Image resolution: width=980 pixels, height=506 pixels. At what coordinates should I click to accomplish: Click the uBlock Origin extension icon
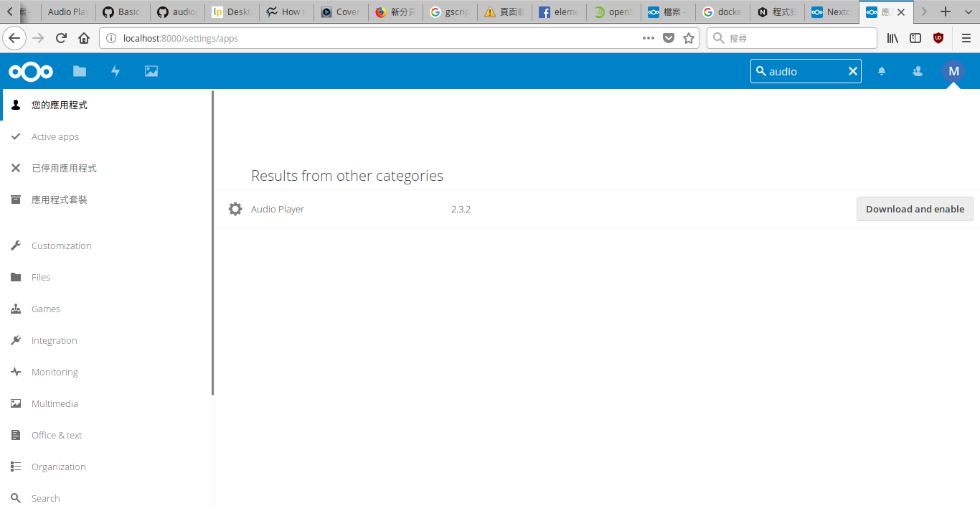[938, 38]
